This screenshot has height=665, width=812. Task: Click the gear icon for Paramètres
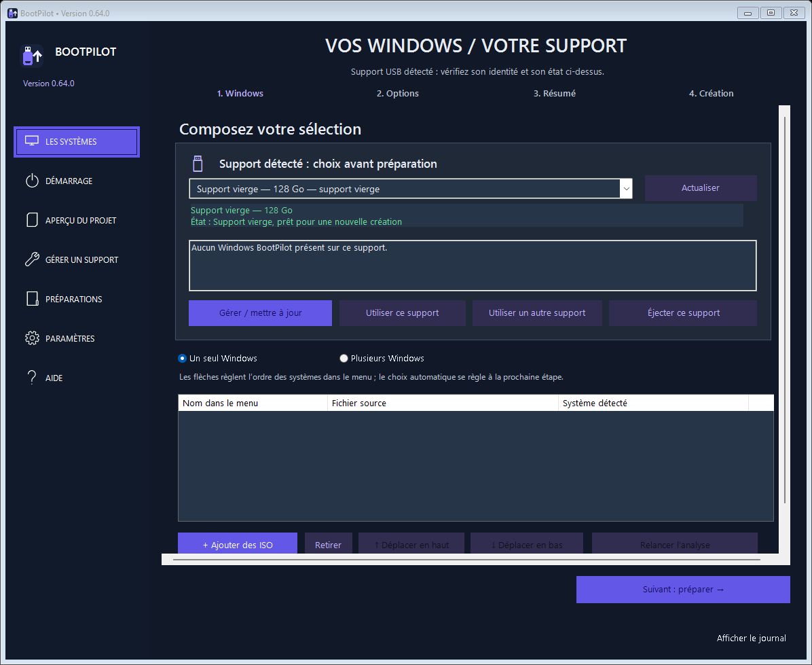32,338
